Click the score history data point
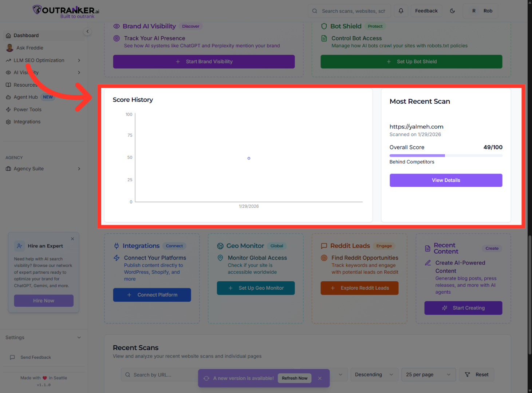The height and width of the screenshot is (393, 532). 249,158
